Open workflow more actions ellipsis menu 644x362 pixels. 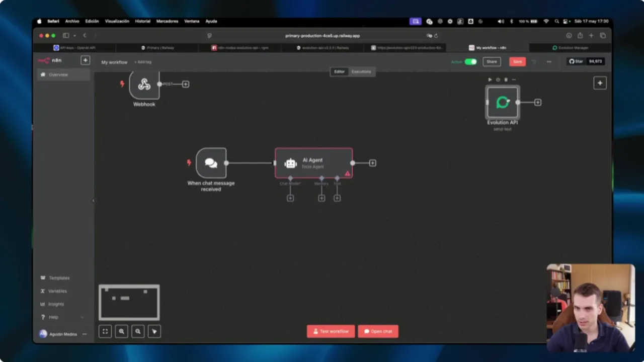[549, 62]
